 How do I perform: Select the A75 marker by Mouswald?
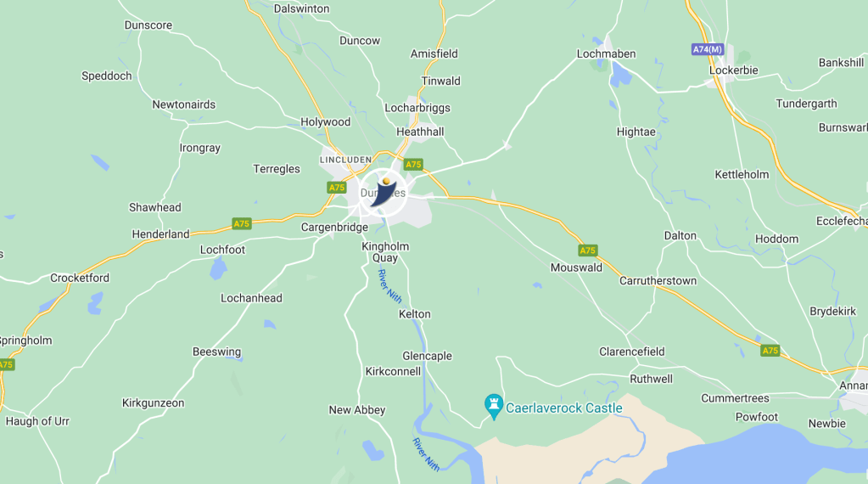pyautogui.click(x=587, y=250)
